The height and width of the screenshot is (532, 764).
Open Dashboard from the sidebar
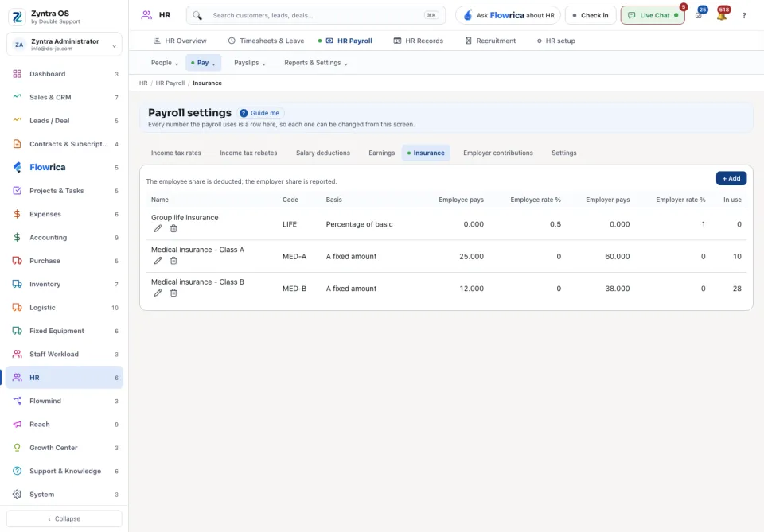point(64,74)
